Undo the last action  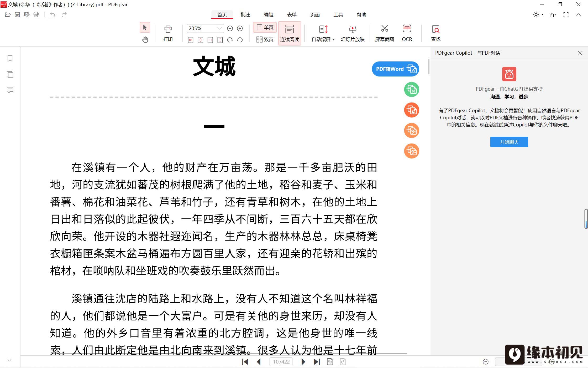pyautogui.click(x=52, y=15)
